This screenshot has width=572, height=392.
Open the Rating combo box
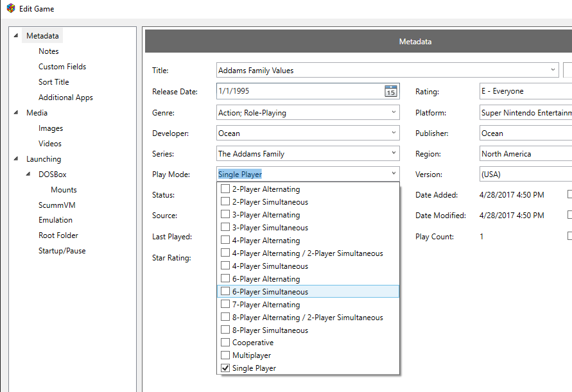coord(526,91)
